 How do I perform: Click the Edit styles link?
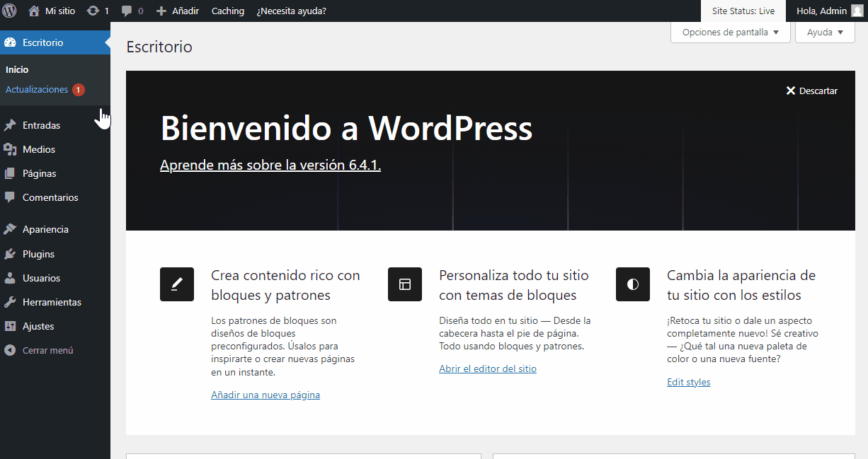(x=689, y=382)
